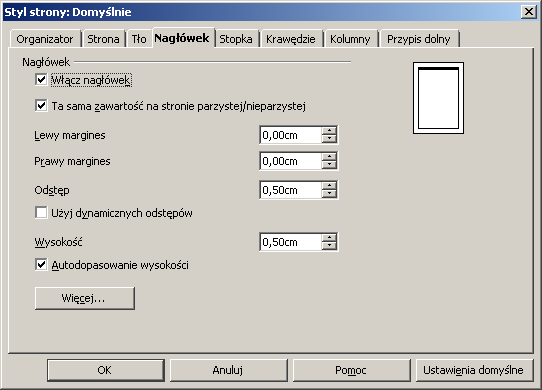Viewport: 542px width, 390px height.
Task: Decrease Odstęp with down arrow
Action: tap(329, 194)
